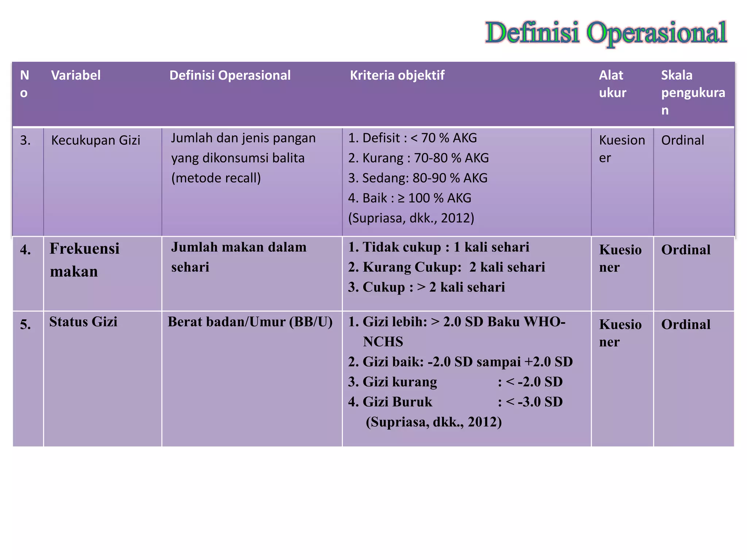747x560 pixels.
Task: Click the Kriteria objektif header cell
Action: point(397,75)
